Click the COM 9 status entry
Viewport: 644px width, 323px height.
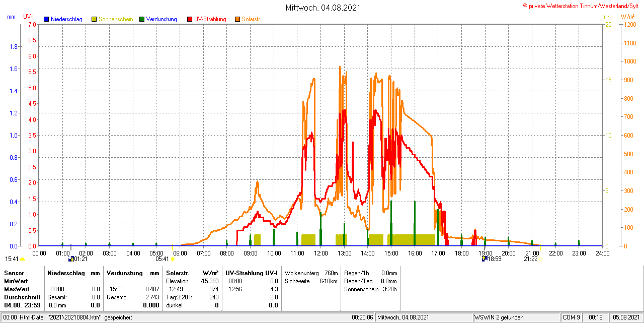[x=572, y=317]
